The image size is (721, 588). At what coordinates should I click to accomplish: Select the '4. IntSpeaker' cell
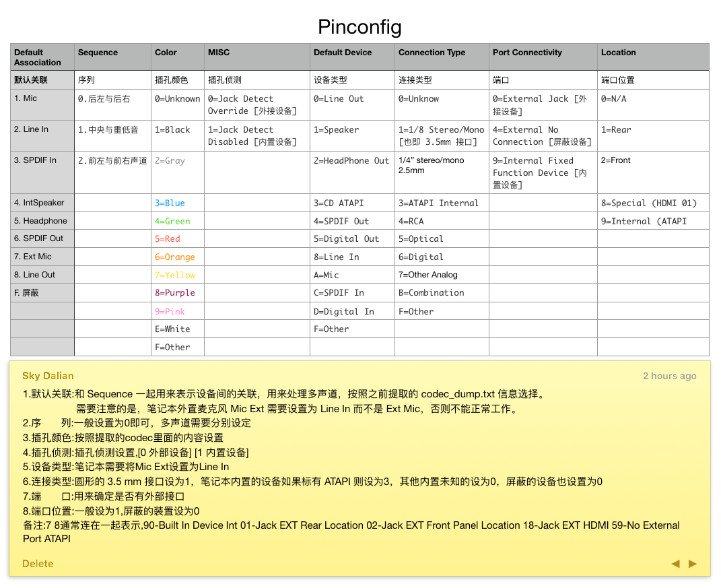(42, 203)
